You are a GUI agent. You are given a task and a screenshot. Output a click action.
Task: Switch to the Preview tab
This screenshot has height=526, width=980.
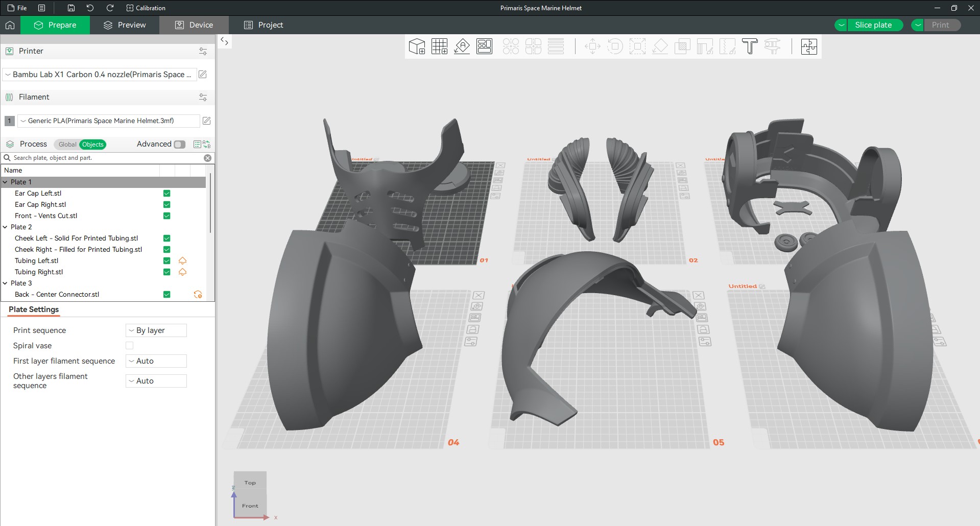(125, 25)
